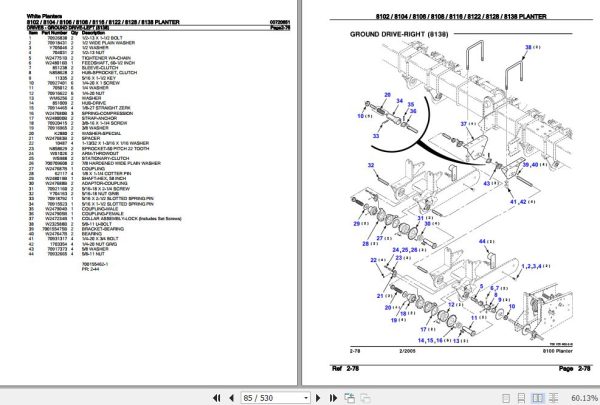Select the 5/8-11 U-BOLT row
Screen dimensions: 600x405
(70, 224)
